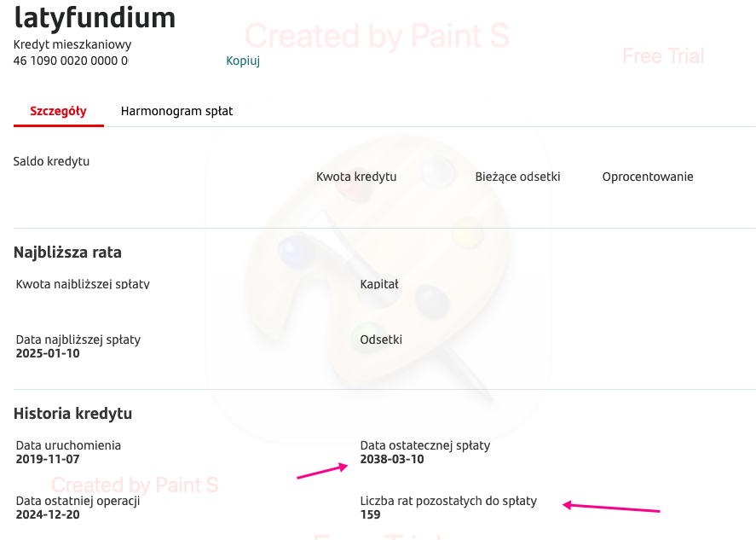Select the Kredyt mieszkaniowy label

(72, 44)
